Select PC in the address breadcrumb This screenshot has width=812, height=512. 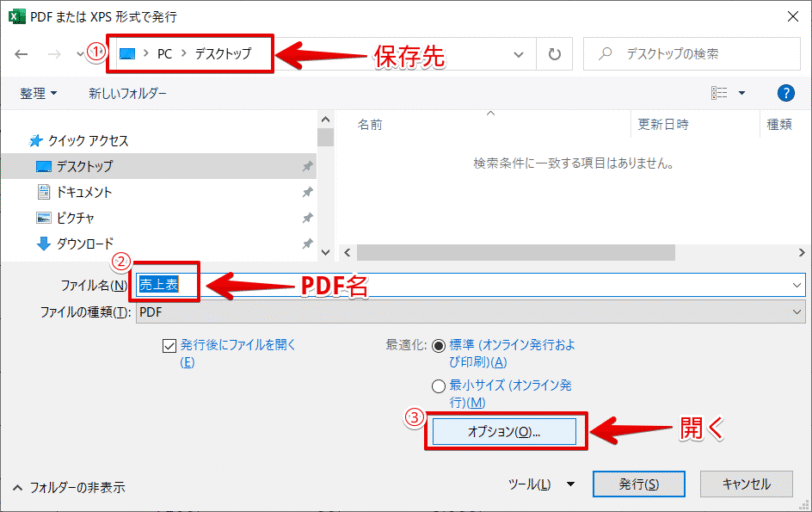point(165,53)
